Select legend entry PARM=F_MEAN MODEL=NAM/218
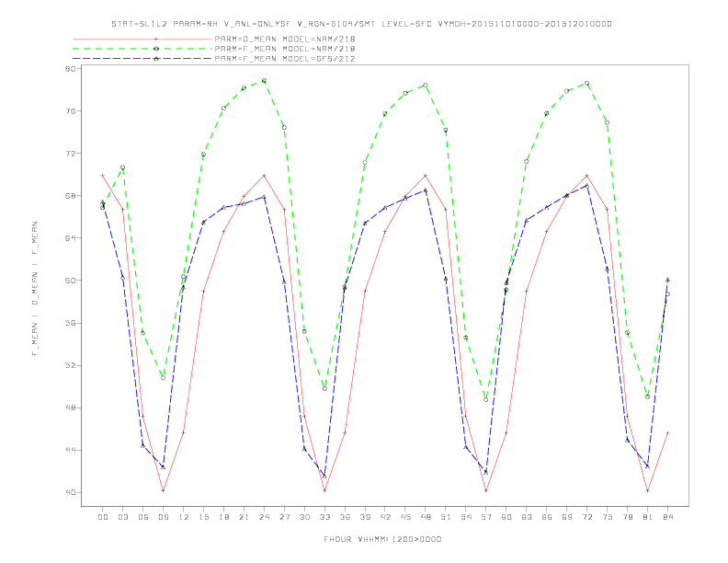 (285, 49)
